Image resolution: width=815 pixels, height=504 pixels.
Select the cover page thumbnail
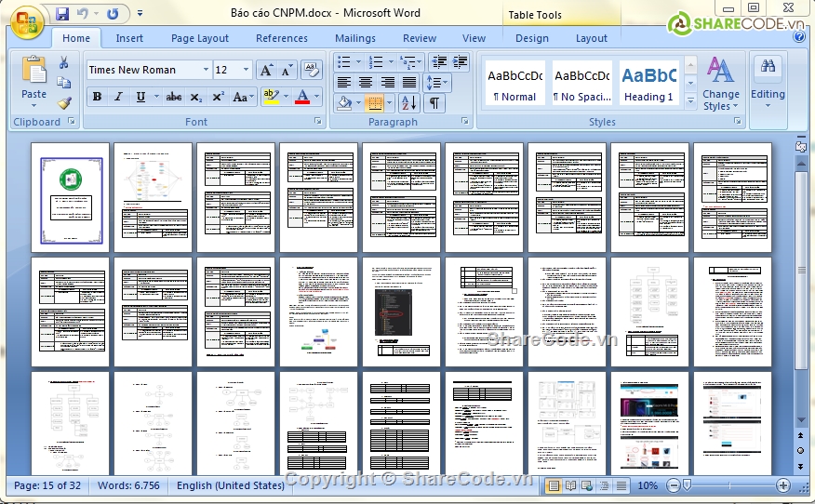70,198
